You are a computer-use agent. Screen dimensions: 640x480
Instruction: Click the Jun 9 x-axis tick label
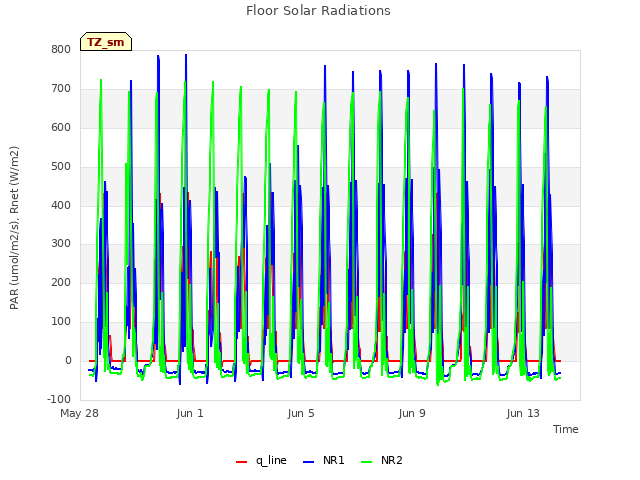click(412, 413)
